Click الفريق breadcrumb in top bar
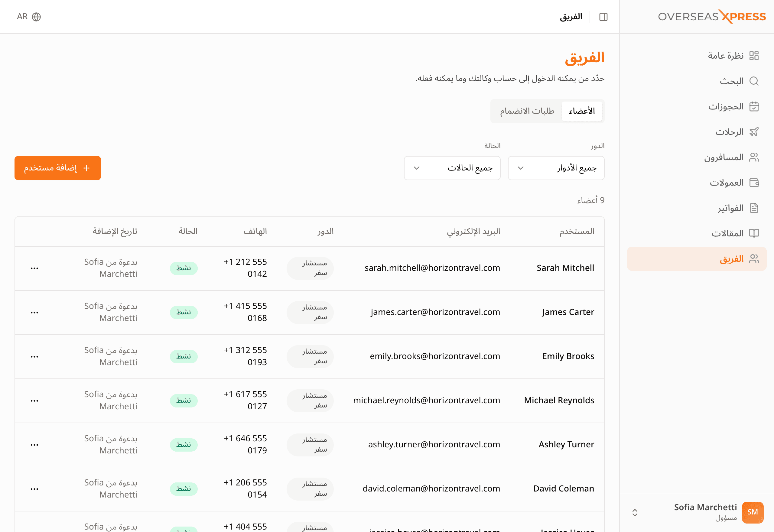This screenshot has height=532, width=774. pos(571,17)
